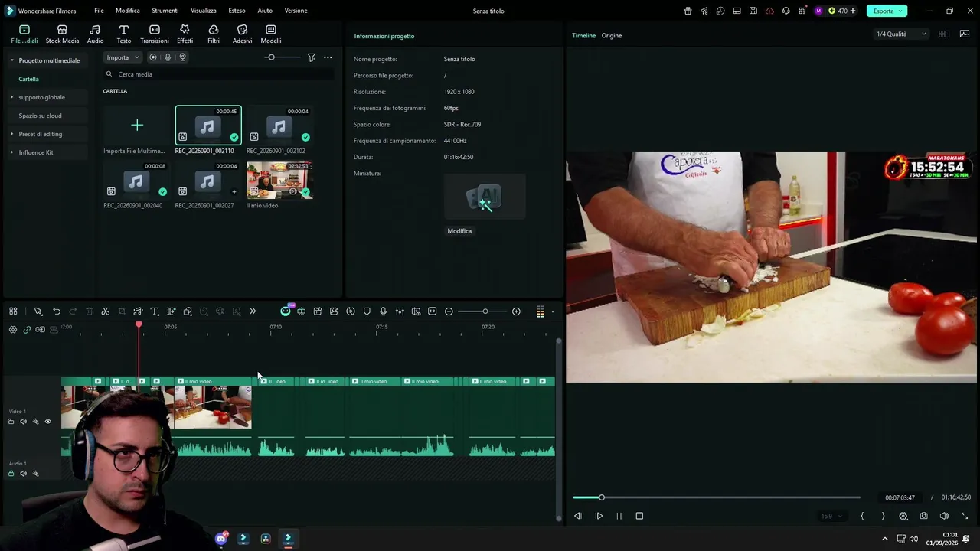Toggle lock on the Audio 1 track
Viewport: 980px width, 551px height.
point(11,474)
